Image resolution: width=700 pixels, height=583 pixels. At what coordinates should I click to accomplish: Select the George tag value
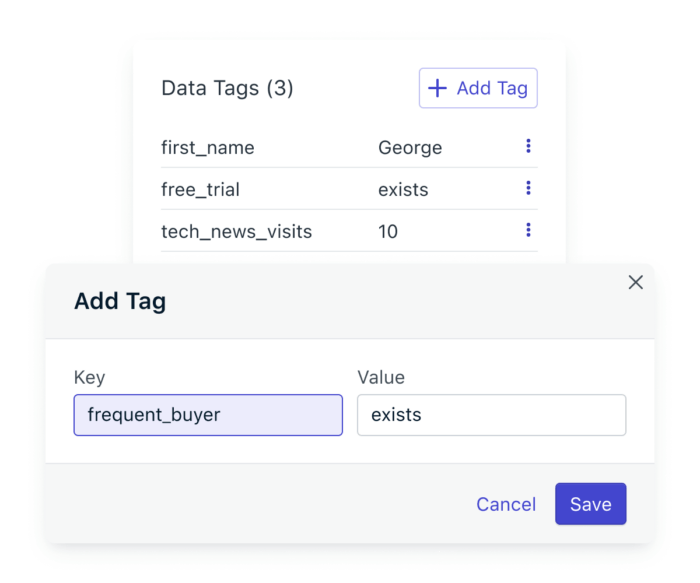tap(410, 148)
